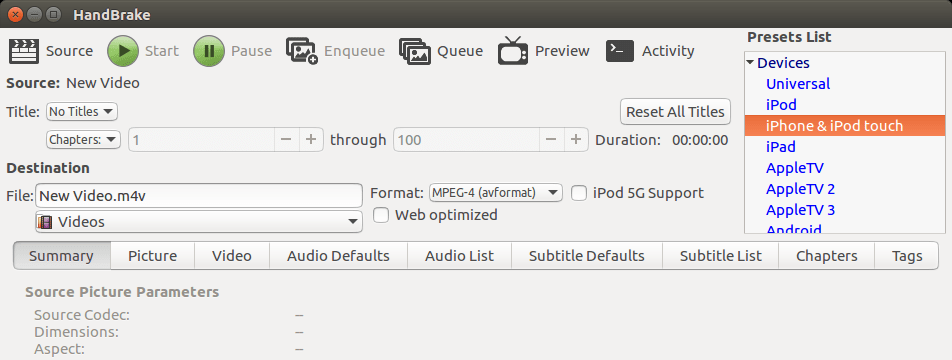This screenshot has width=952, height=360.
Task: Close the HandBrake window
Action: click(16, 14)
